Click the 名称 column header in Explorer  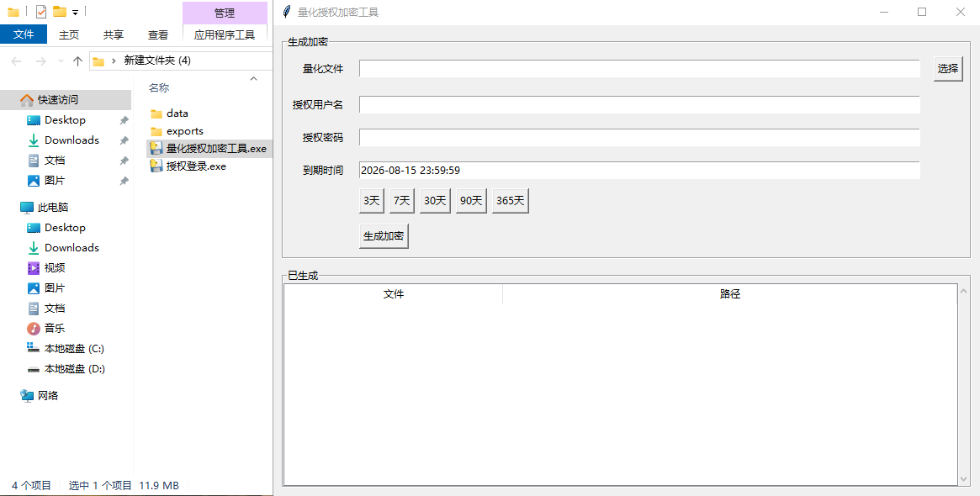pyautogui.click(x=159, y=88)
